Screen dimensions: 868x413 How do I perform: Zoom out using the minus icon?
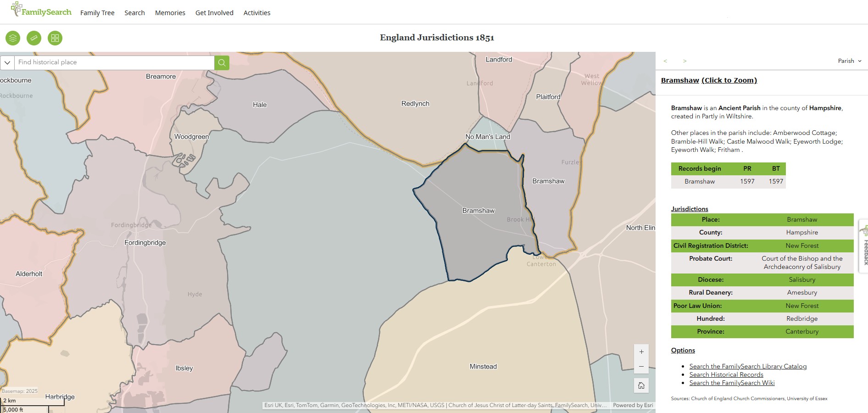641,367
